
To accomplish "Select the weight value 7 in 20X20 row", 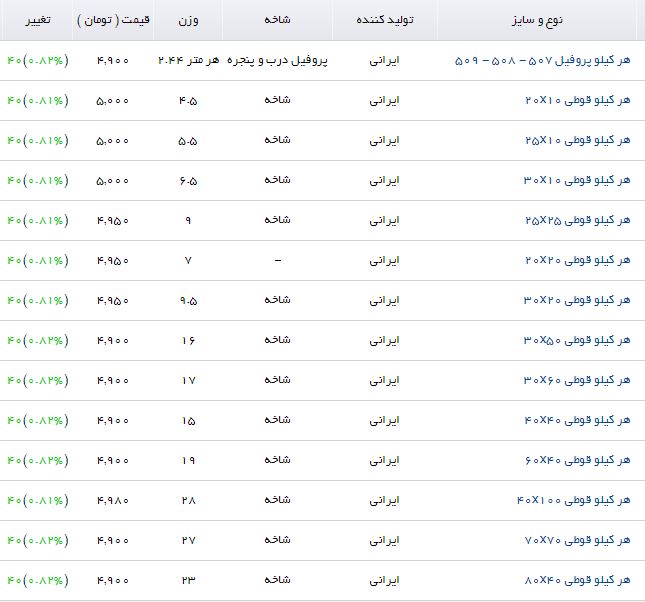I will pos(188,261).
